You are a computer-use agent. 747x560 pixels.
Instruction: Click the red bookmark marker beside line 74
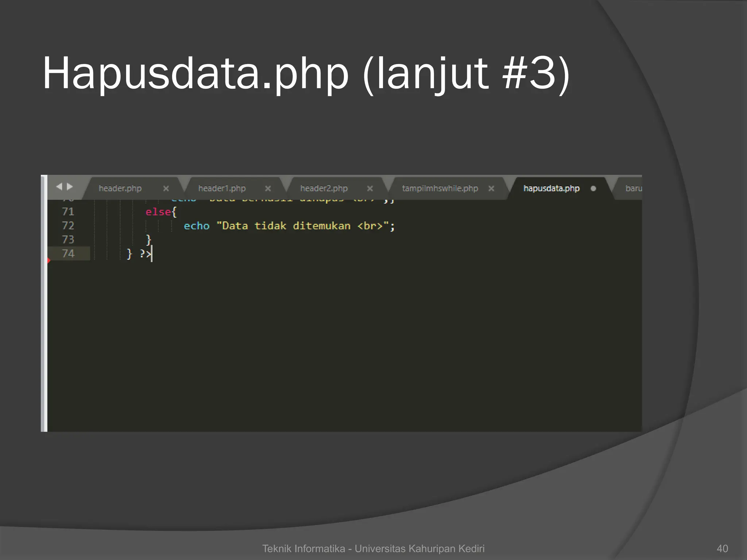tap(49, 260)
